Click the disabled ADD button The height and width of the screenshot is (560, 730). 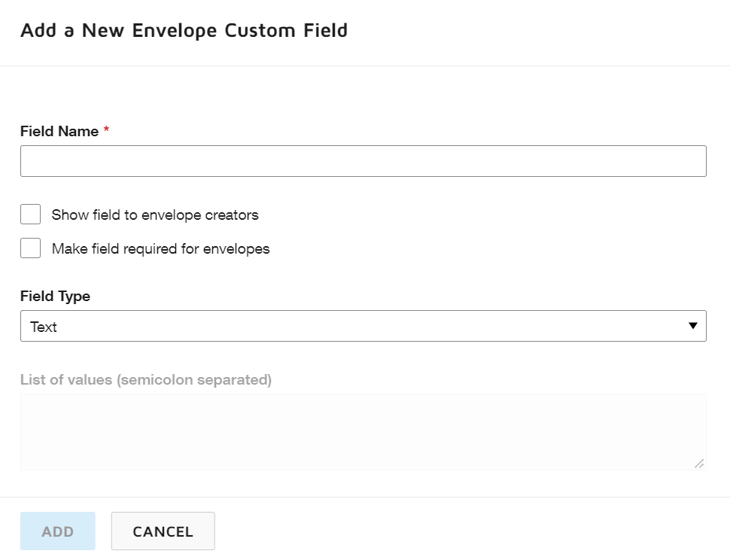click(x=57, y=531)
